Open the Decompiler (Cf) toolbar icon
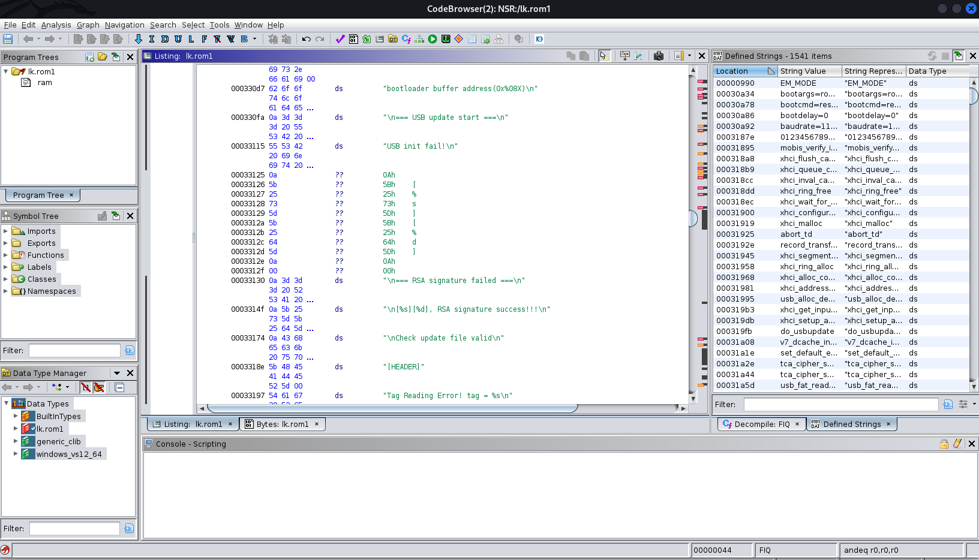This screenshot has height=560, width=979. tap(406, 39)
